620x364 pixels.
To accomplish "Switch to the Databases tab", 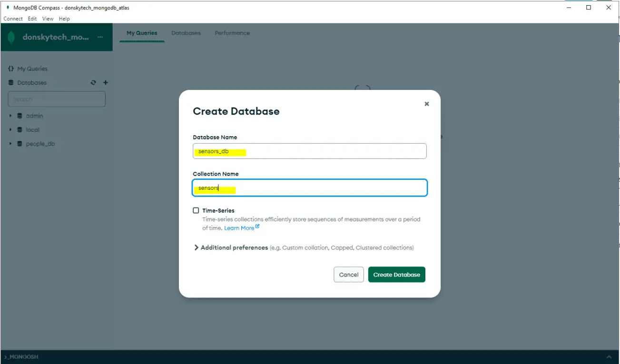I will point(186,33).
